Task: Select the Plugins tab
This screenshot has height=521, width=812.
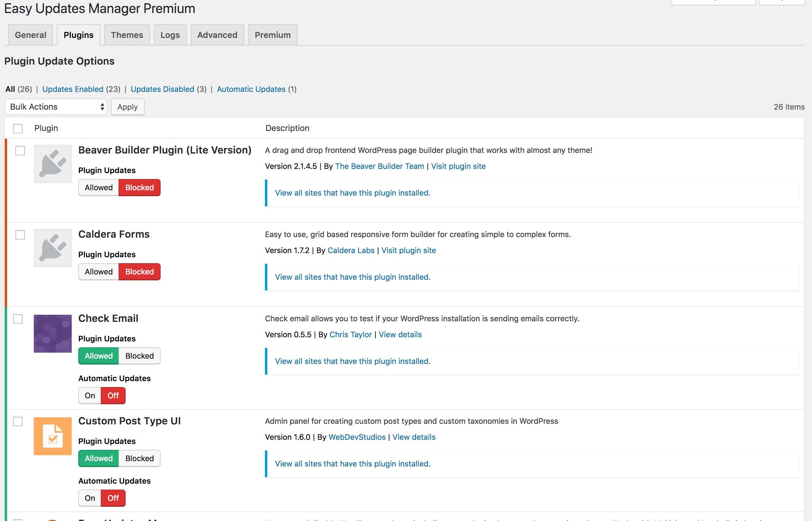Action: (79, 35)
